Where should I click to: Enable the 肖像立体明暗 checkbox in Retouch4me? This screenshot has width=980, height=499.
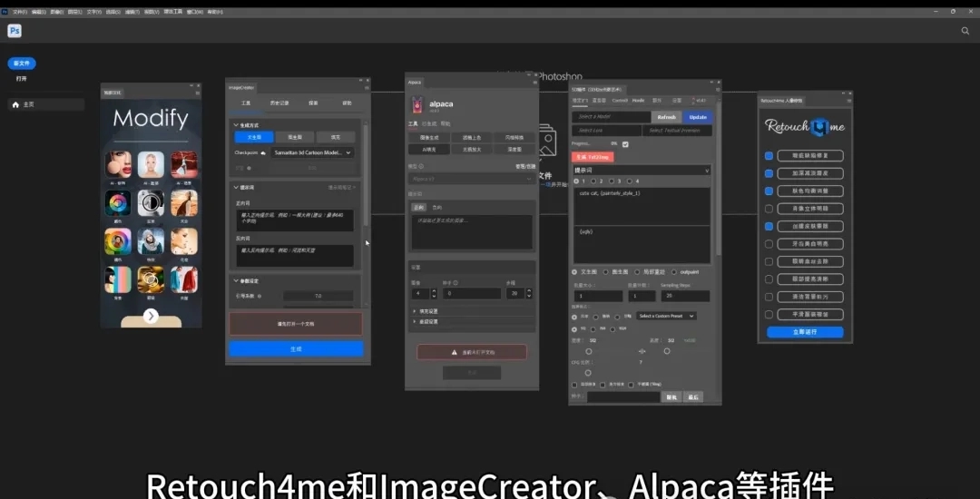tap(769, 209)
